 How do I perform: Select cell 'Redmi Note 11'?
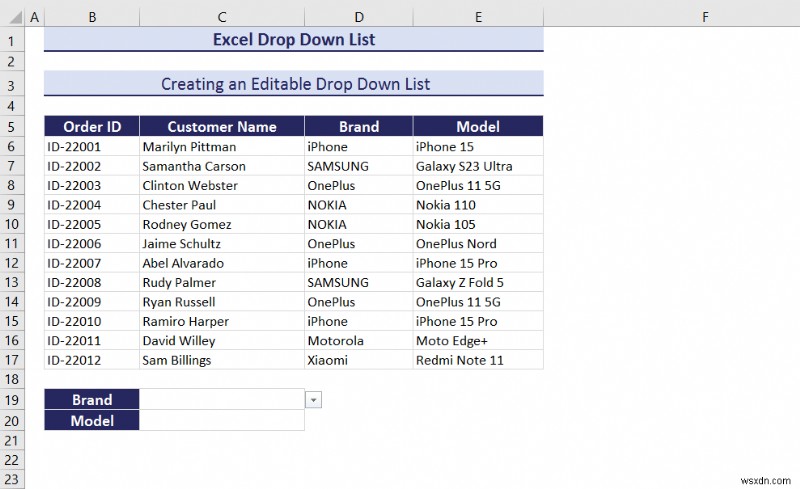(x=478, y=360)
